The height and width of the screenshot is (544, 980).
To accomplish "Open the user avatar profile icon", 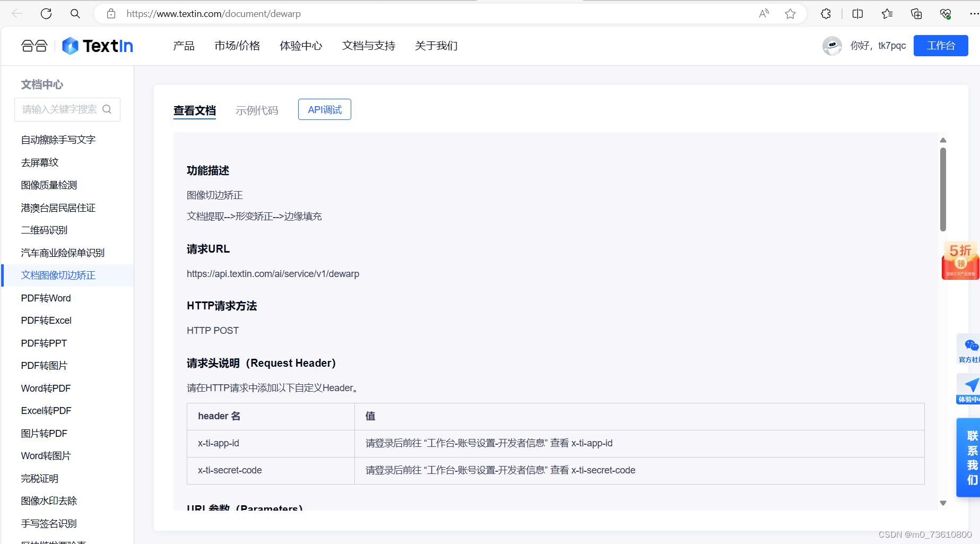I will point(831,46).
